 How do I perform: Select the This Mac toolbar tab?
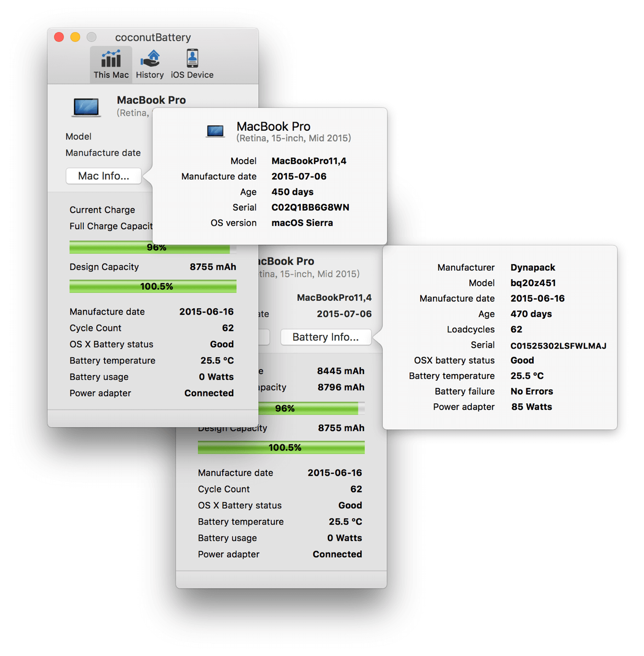click(111, 64)
